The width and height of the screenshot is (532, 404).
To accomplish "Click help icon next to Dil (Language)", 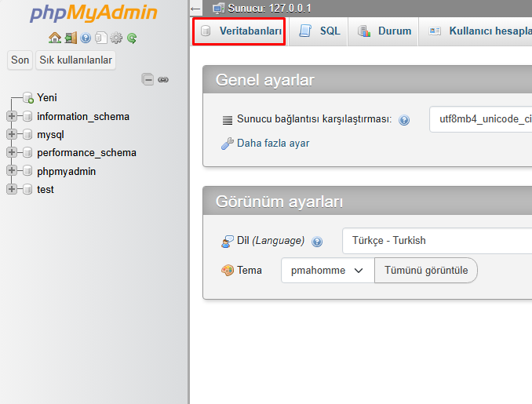I will coord(317,242).
